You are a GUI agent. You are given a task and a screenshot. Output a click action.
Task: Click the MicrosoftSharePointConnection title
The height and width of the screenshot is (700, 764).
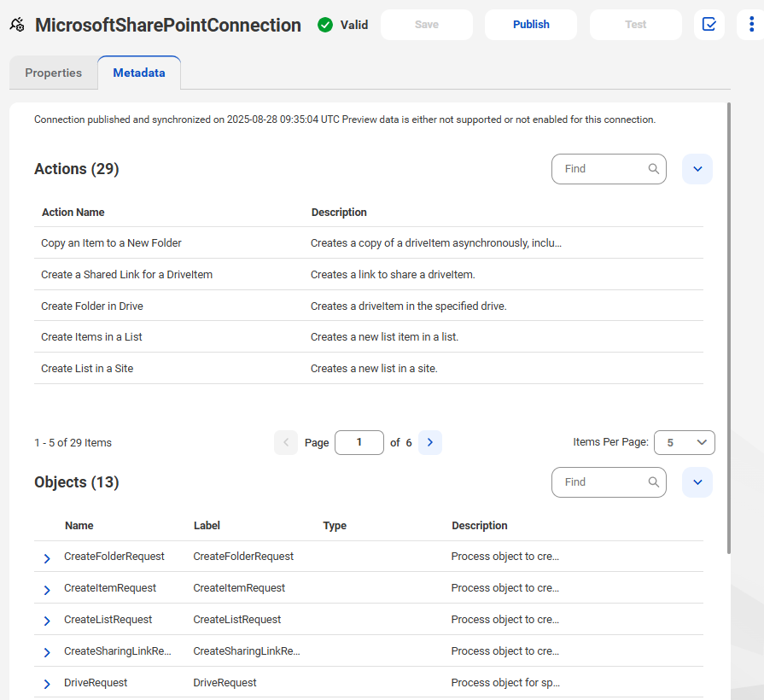click(168, 25)
